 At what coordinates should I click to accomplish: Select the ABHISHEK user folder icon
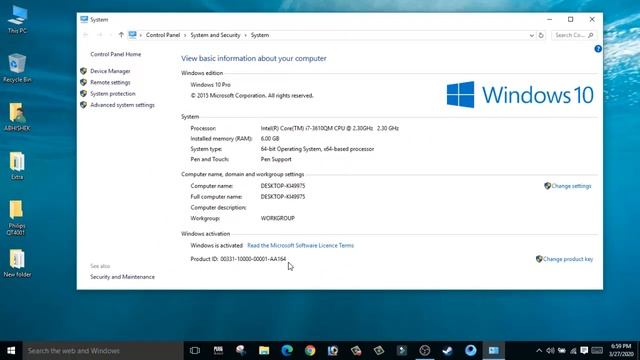[17, 117]
